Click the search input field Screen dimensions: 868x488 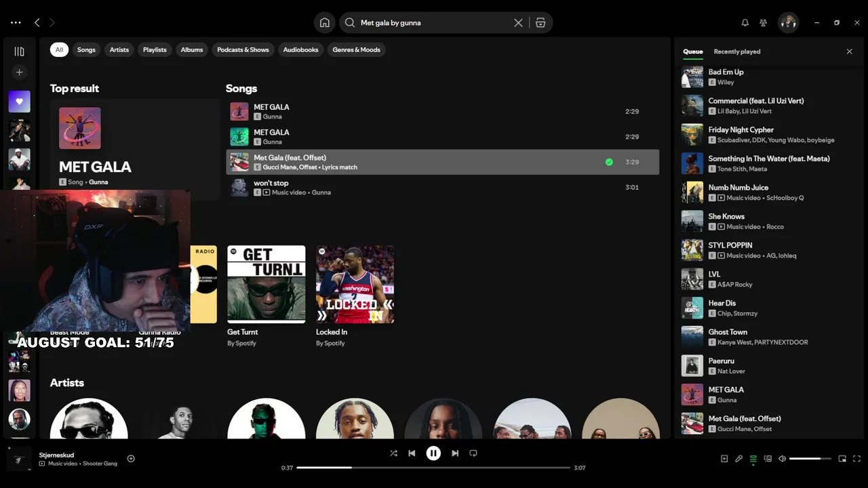[434, 22]
